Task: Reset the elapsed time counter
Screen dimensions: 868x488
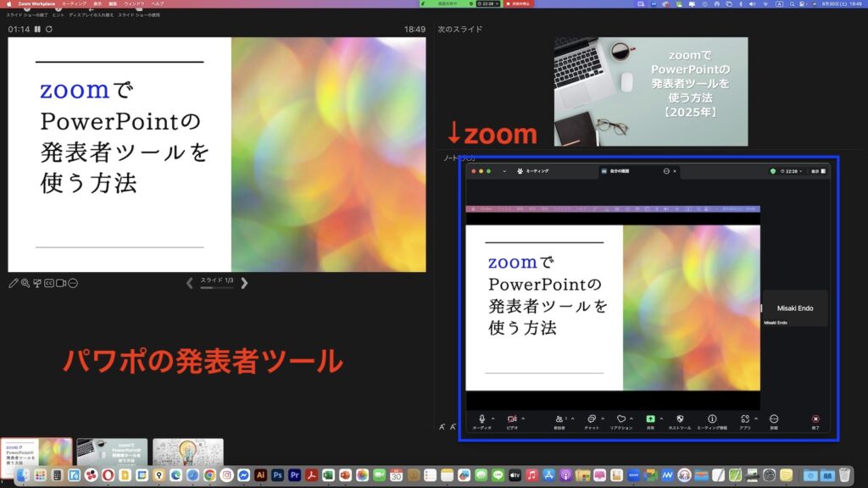Action: click(x=49, y=30)
